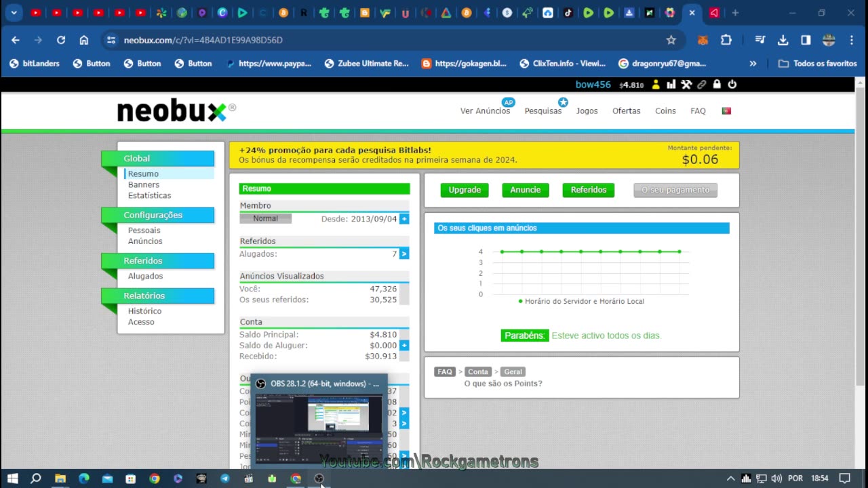Navigate back in browser

click(16, 40)
